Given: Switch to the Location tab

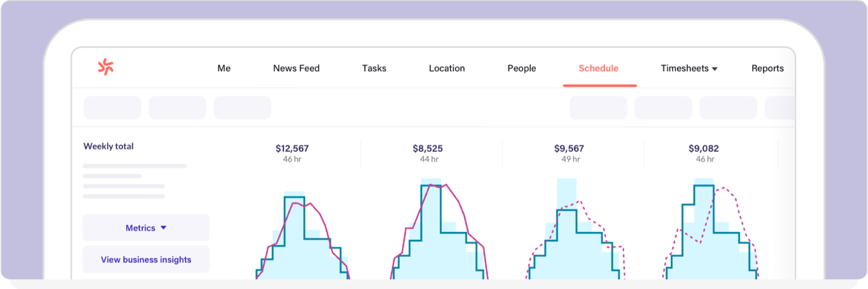Looking at the screenshot, I should click(x=447, y=68).
